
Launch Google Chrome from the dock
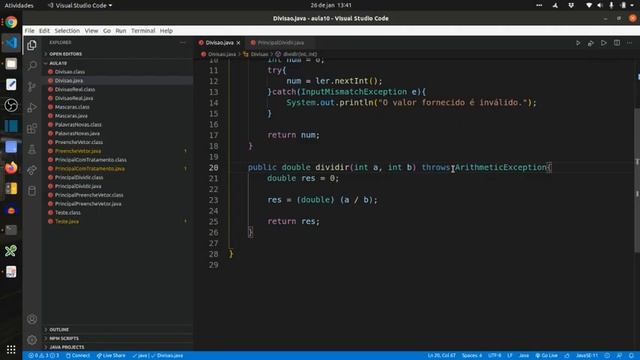point(11,22)
